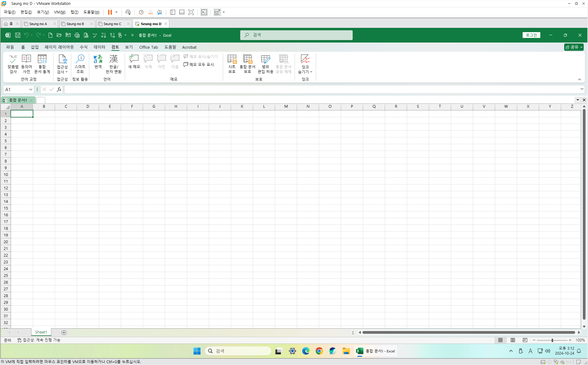Switch to Page Break Preview view
Screen dimensions: 588x365
click(x=525, y=340)
